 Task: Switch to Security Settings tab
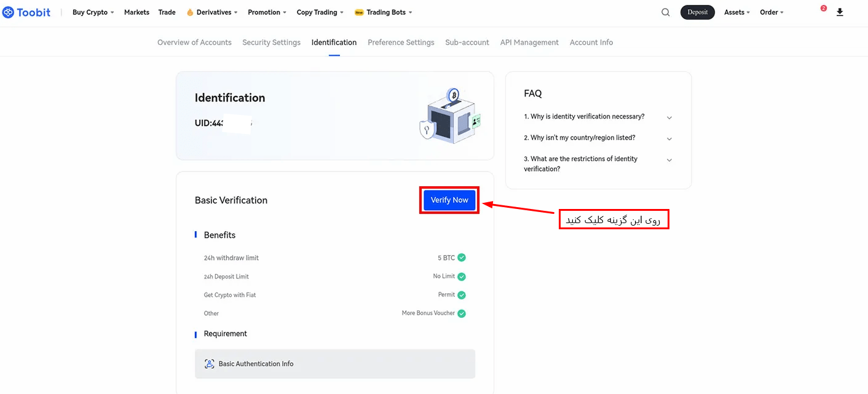[x=271, y=42]
